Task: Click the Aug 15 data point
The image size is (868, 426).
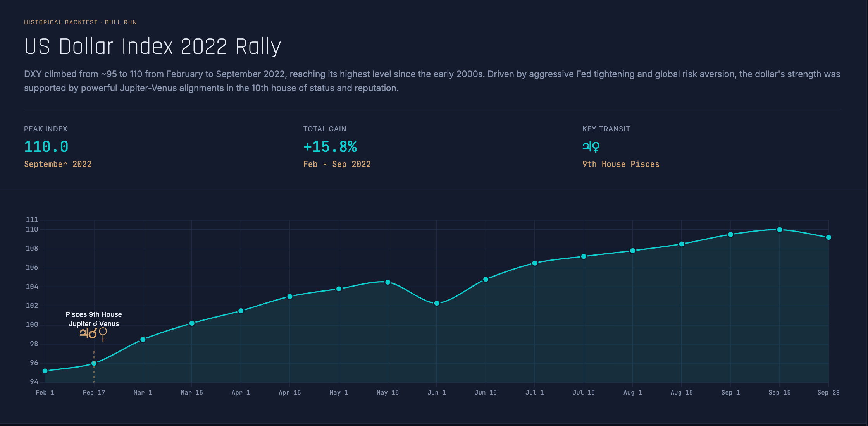Action: tap(682, 244)
